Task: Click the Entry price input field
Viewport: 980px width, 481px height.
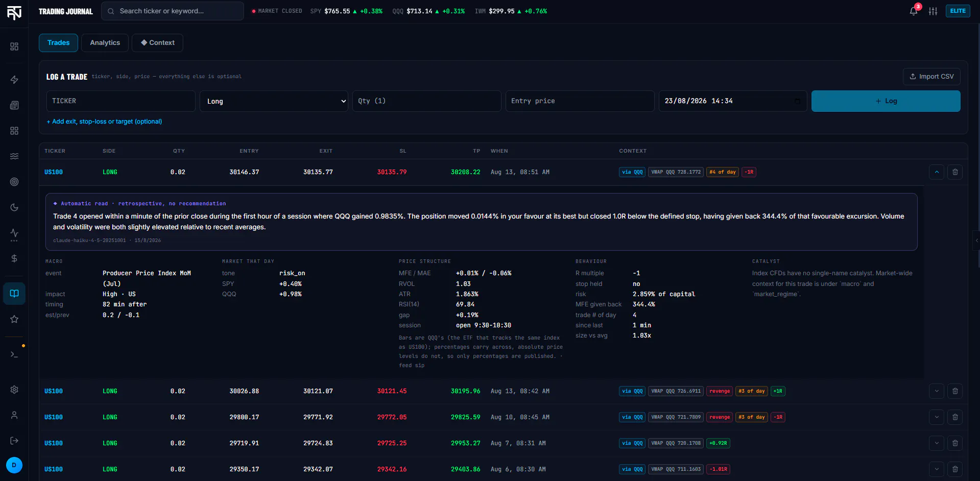Action: (x=580, y=101)
